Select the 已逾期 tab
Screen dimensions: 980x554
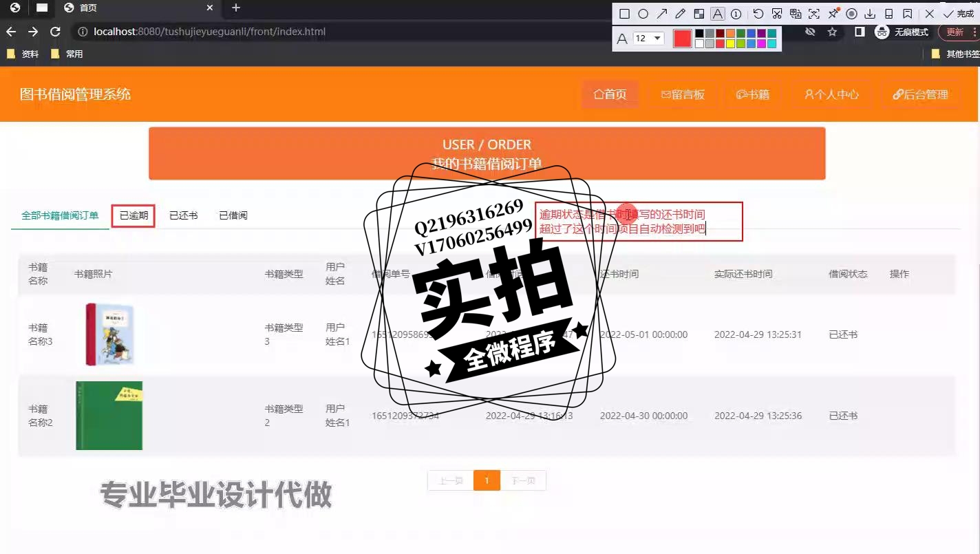point(134,215)
